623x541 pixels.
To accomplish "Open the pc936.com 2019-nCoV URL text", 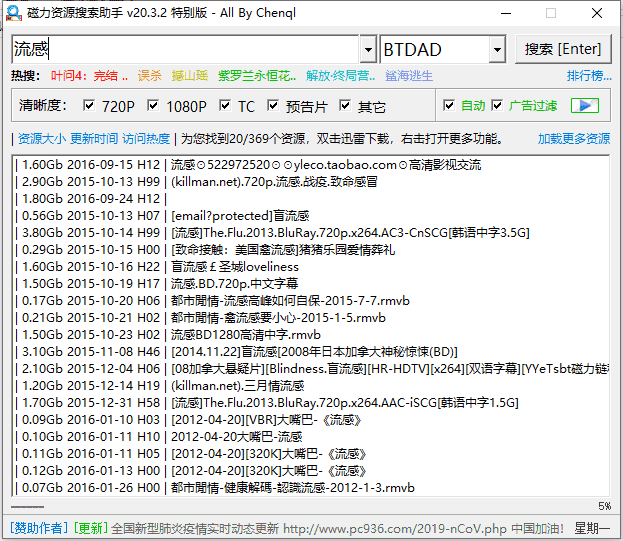I will (395, 529).
